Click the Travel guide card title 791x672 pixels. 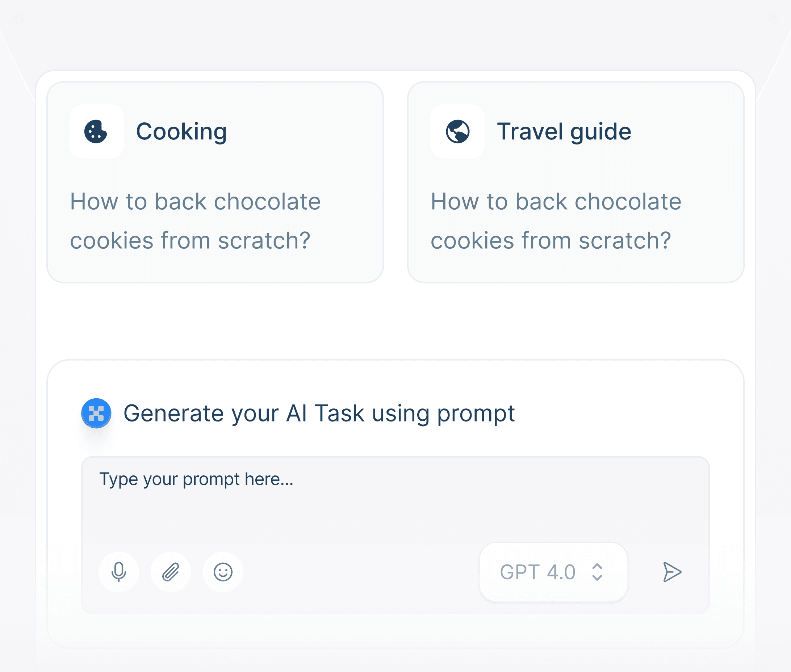click(x=564, y=131)
